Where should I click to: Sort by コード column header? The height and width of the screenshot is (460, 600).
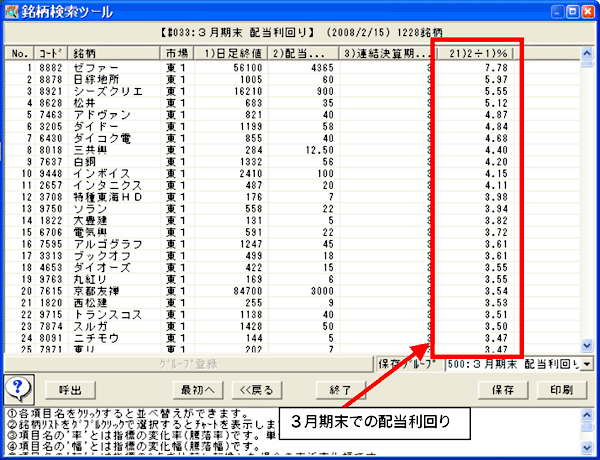[50, 52]
